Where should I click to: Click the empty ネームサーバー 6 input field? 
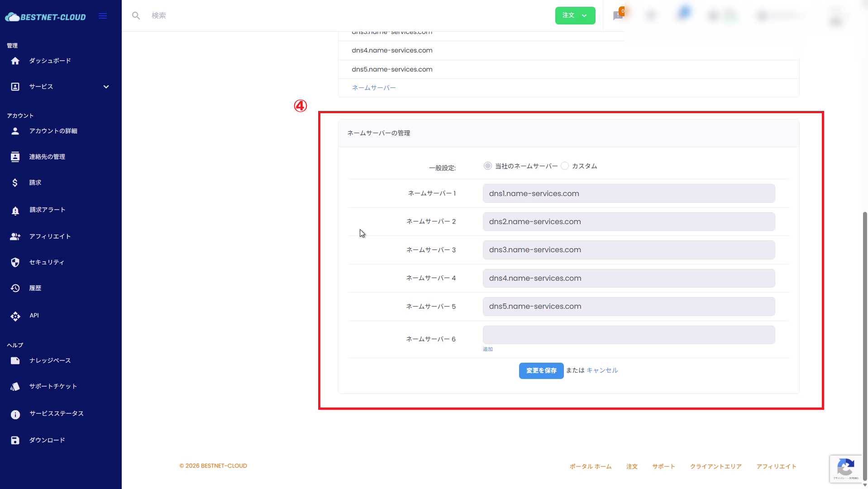point(628,335)
